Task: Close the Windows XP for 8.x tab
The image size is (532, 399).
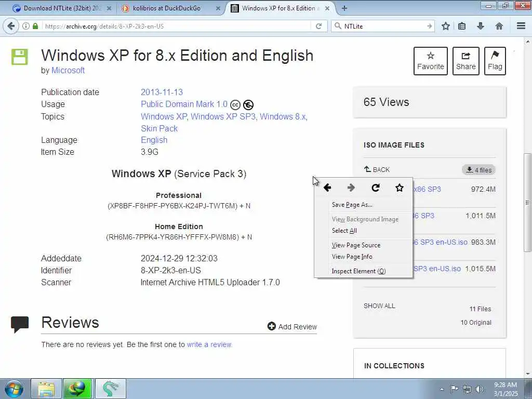Action: tap(327, 8)
